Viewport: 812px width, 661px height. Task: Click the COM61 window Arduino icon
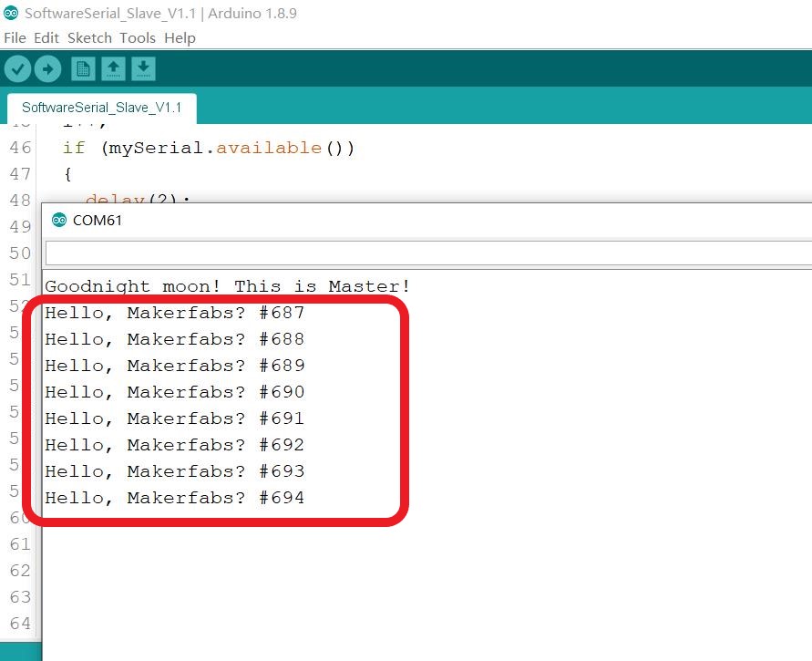click(59, 220)
